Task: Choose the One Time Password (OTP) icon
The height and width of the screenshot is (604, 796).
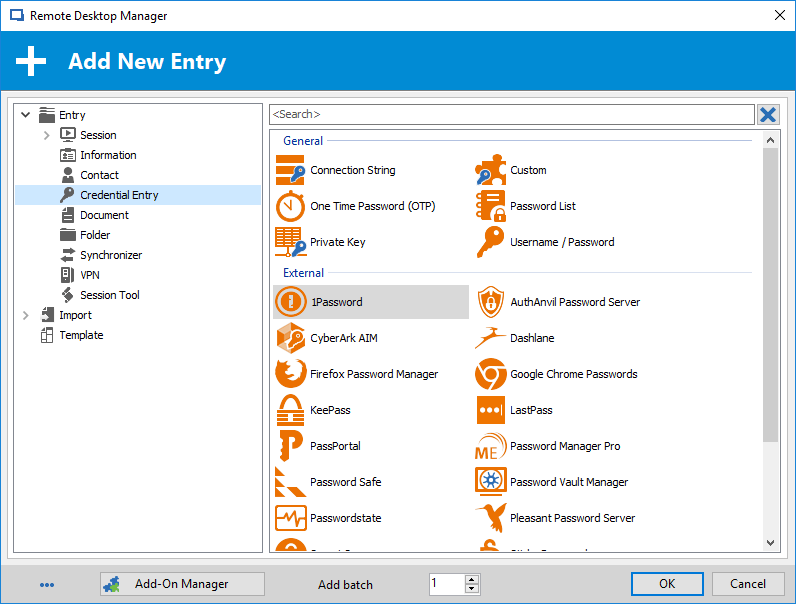Action: point(290,206)
